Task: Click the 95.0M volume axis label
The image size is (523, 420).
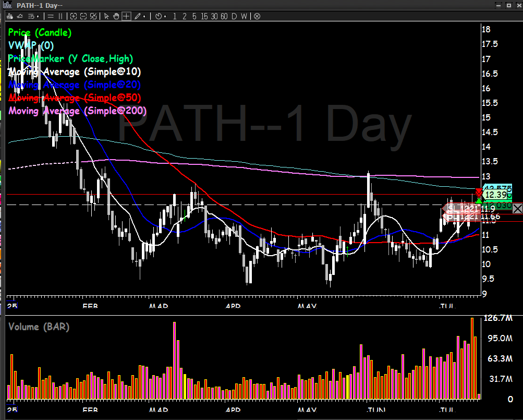Action: (500, 338)
